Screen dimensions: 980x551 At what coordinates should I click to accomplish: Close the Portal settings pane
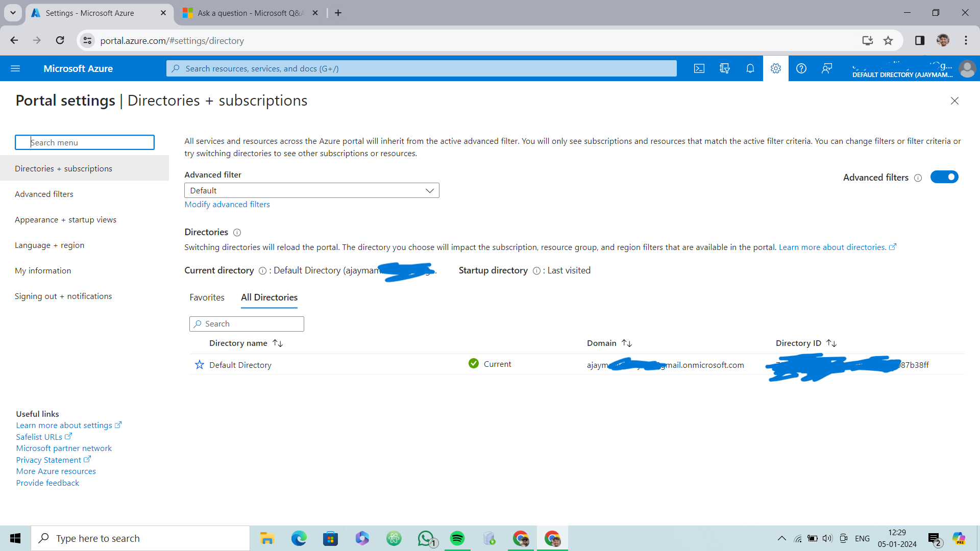point(954,101)
